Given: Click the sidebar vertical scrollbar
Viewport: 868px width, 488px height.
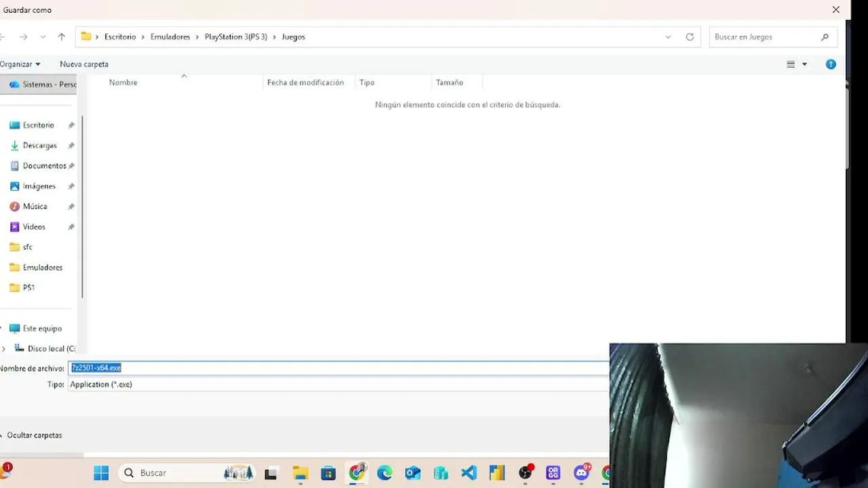Looking at the screenshot, I should (82, 207).
